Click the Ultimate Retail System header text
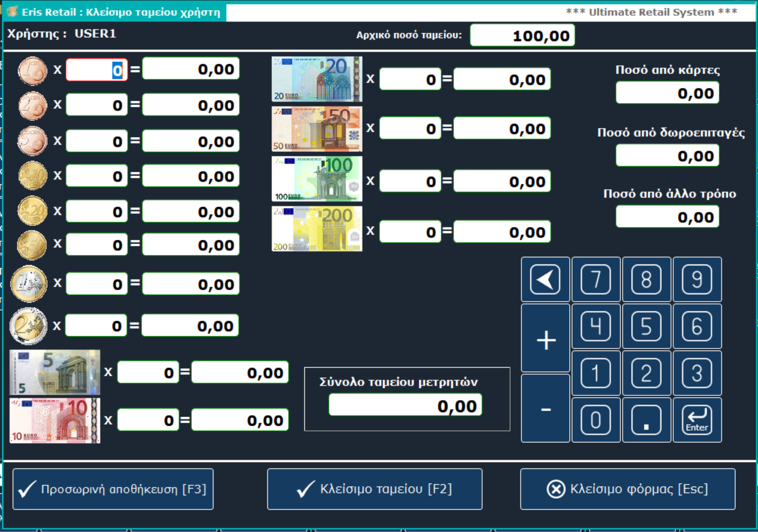758x532 pixels. click(x=651, y=12)
